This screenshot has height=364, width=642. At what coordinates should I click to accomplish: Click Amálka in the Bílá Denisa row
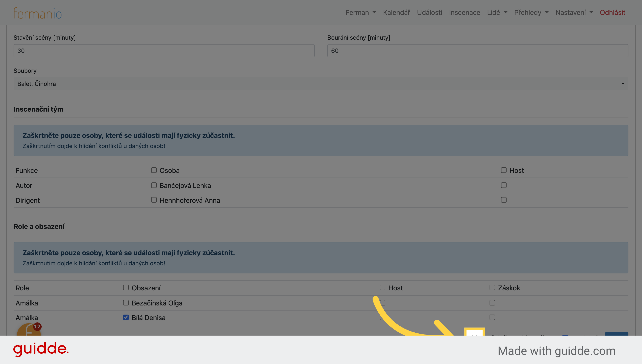[27, 318]
